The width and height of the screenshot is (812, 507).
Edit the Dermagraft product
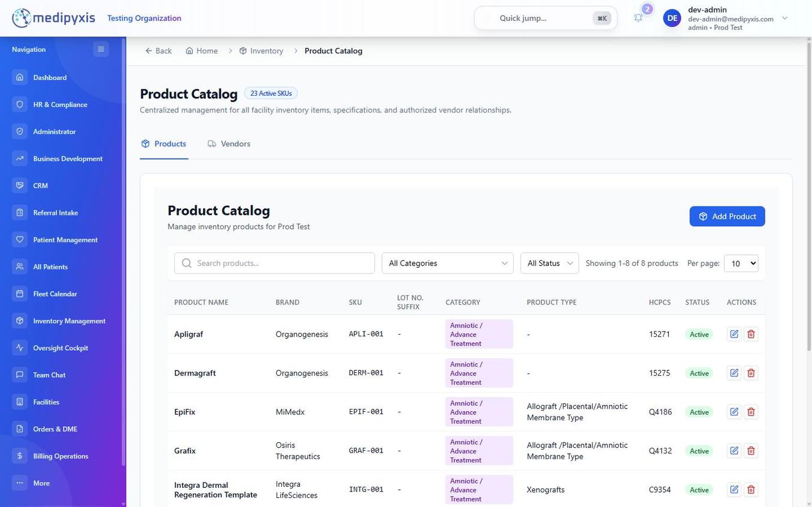pos(734,373)
